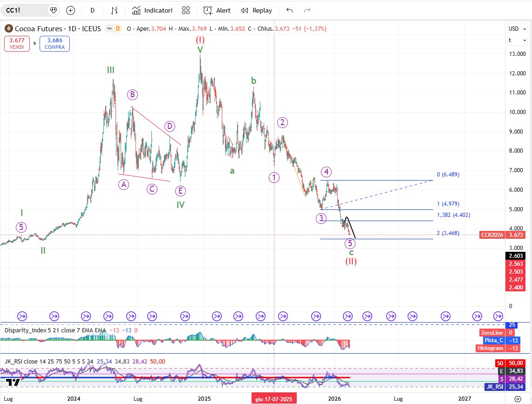Open the layout templates grid icon
This screenshot has height=404, width=532.
[186, 10]
